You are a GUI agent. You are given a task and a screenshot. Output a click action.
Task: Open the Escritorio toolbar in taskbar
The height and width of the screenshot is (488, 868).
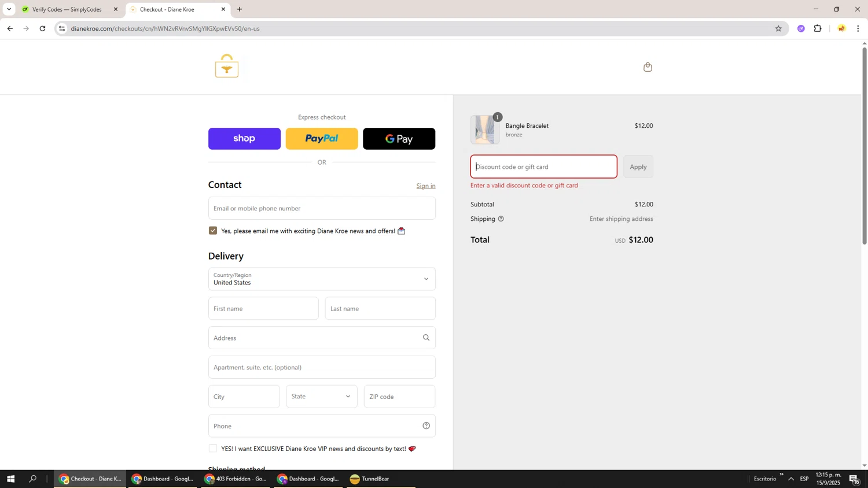(x=765, y=479)
